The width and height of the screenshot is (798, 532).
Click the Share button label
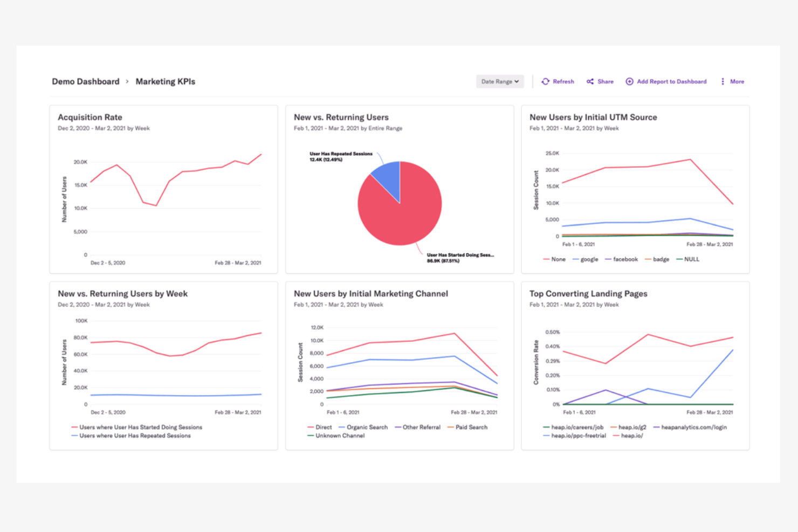point(606,81)
